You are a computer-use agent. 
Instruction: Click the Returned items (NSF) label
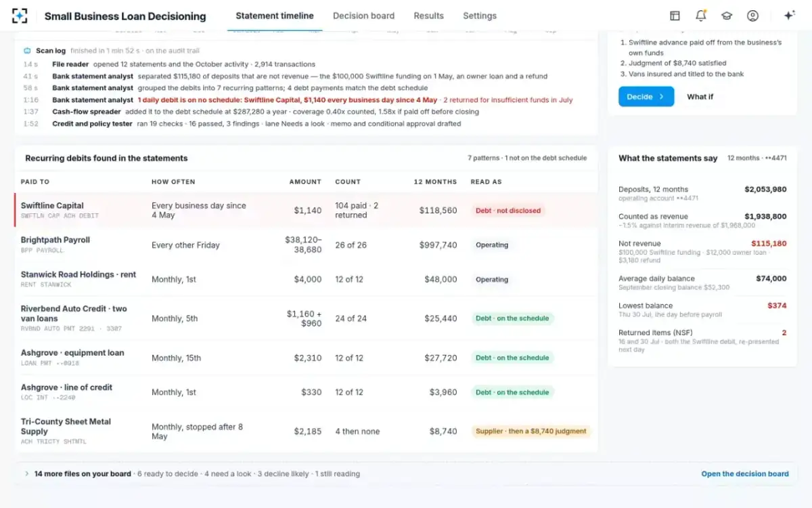[x=654, y=333]
